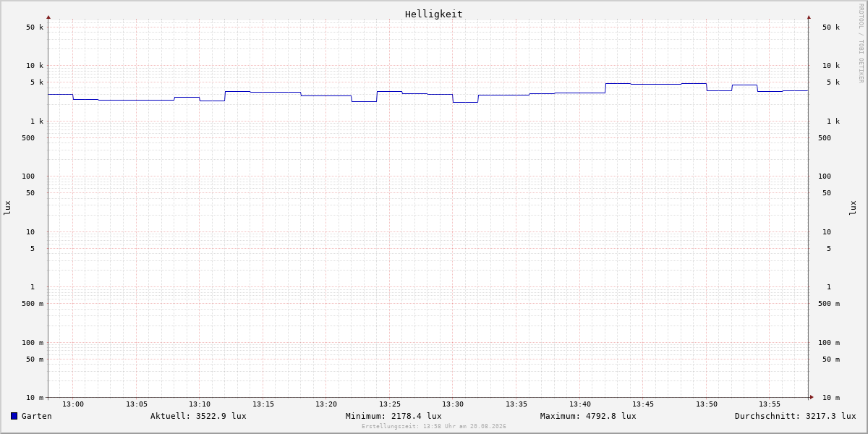Select the 13:30 time axis label
Screen dimensions: 868x434
453,404
